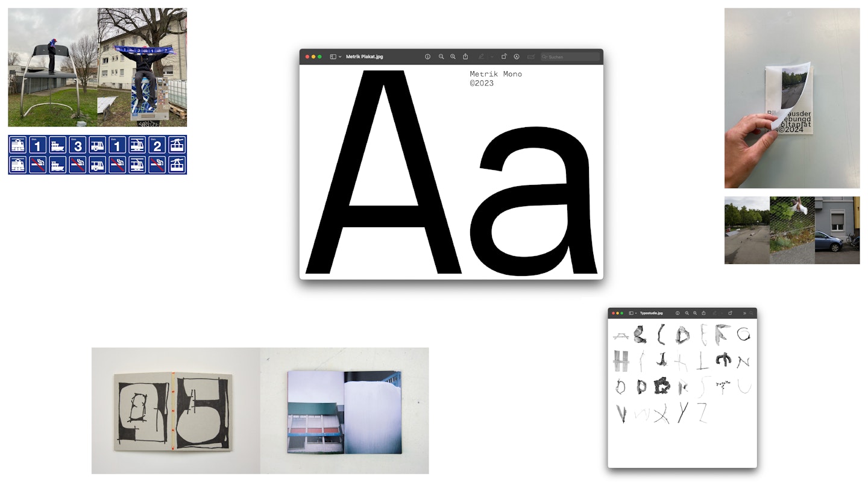Rotate the Metrik Plakat.jpg image
868x482 pixels.
point(504,57)
